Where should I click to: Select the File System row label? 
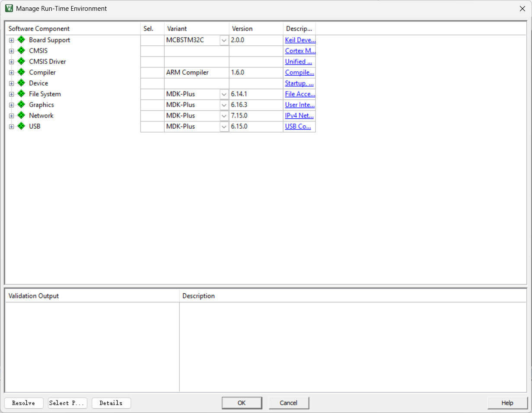click(x=45, y=94)
